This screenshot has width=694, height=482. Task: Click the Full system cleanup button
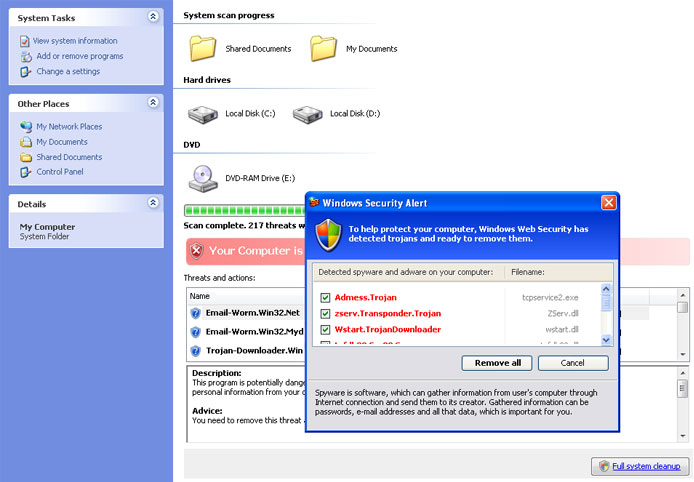pos(641,466)
